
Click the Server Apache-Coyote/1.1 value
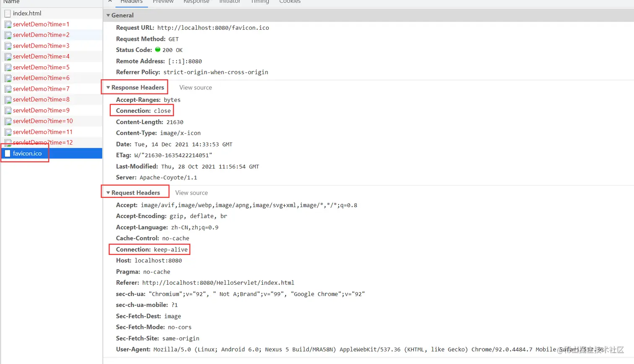[x=168, y=177]
